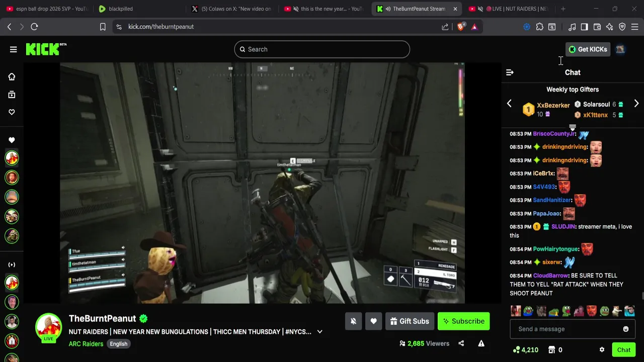Click the Get KICKs button
Image resolution: width=644 pixels, height=362 pixels.
588,49
